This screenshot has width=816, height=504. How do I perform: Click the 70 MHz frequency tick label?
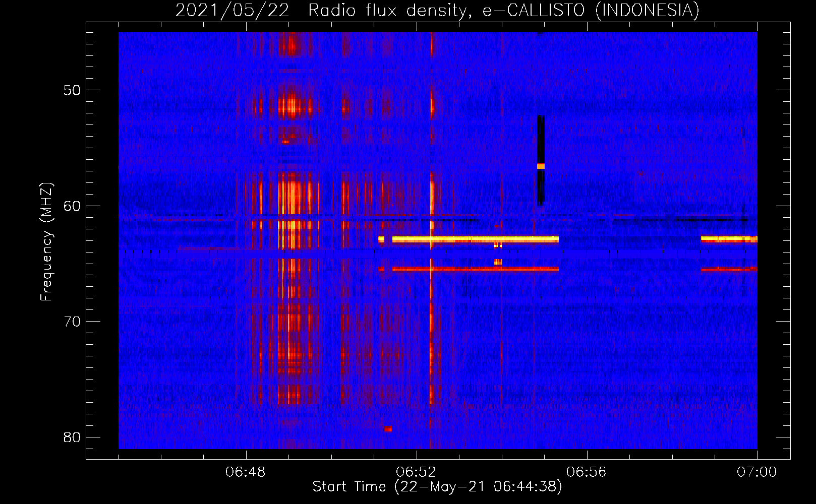(72, 322)
